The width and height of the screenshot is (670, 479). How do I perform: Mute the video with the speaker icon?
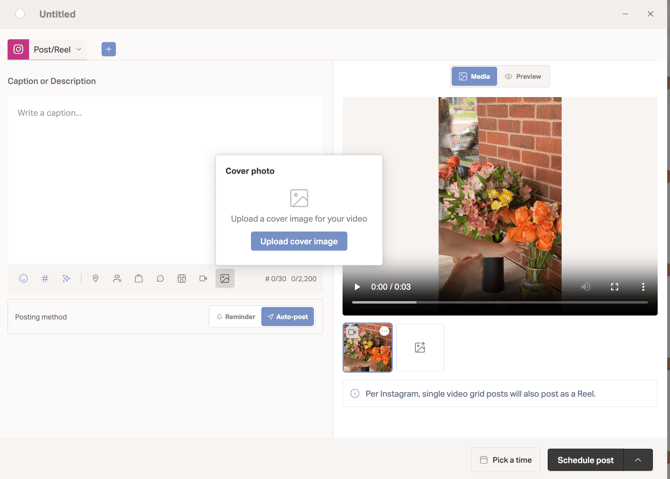586,287
